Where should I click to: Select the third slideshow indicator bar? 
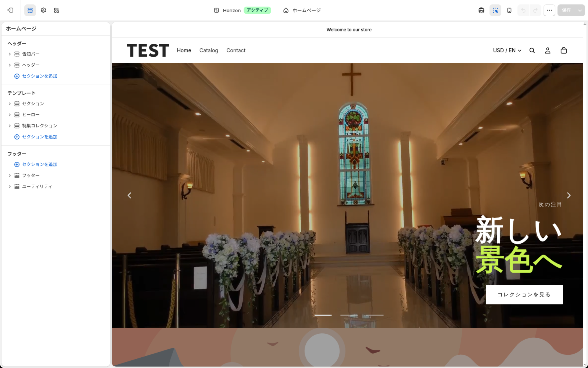(x=375, y=315)
